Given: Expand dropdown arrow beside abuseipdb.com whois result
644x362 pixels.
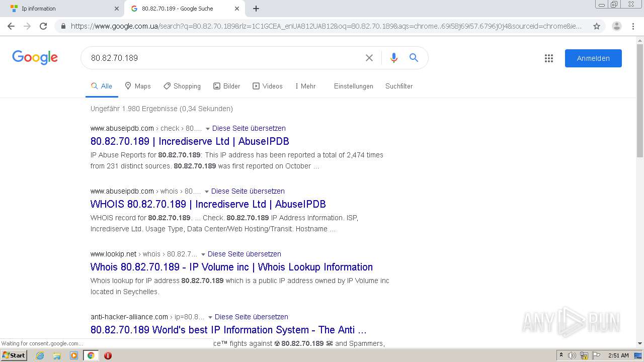Looking at the screenshot, I should [x=206, y=192].
